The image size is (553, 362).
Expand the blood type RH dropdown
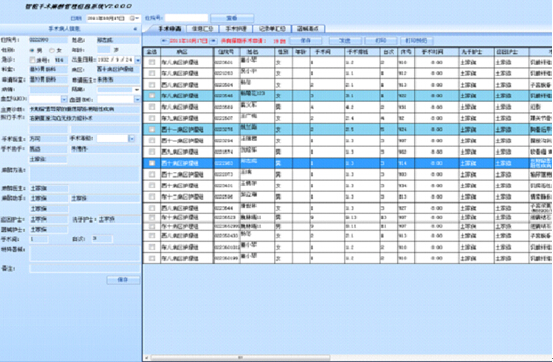point(137,100)
